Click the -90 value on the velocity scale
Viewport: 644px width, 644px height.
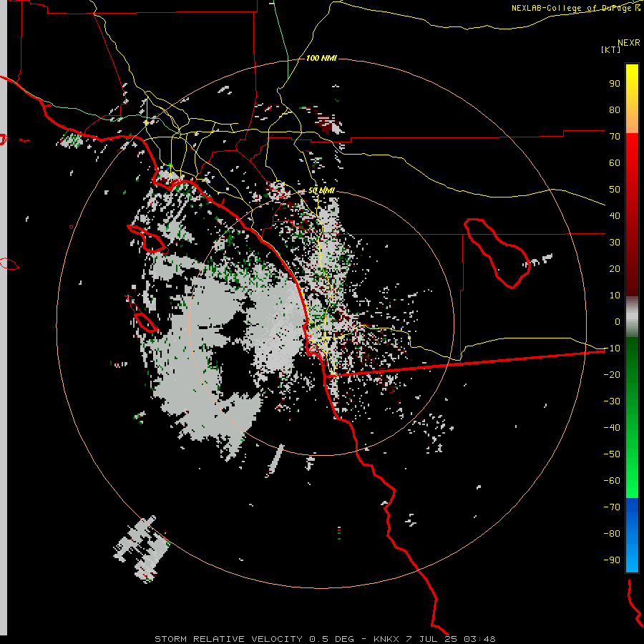click(612, 560)
